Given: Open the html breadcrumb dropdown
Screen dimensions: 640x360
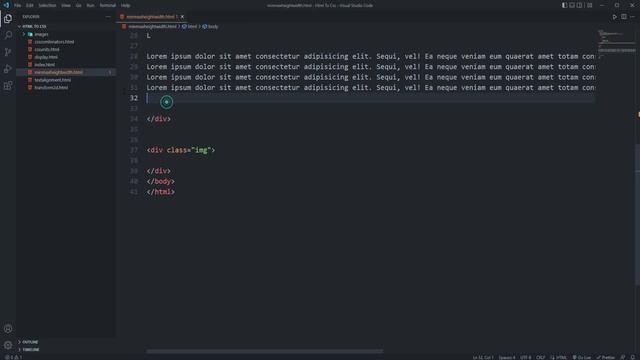Looking at the screenshot, I should pyautogui.click(x=189, y=27).
